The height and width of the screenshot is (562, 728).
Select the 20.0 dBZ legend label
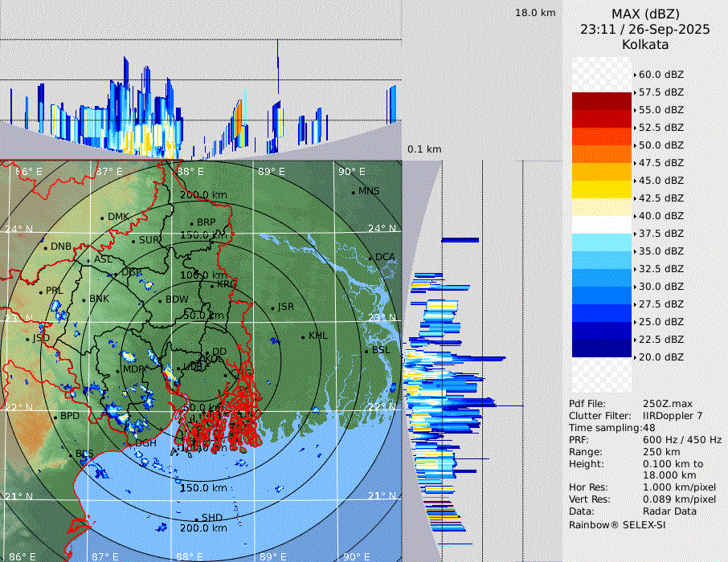pos(661,356)
